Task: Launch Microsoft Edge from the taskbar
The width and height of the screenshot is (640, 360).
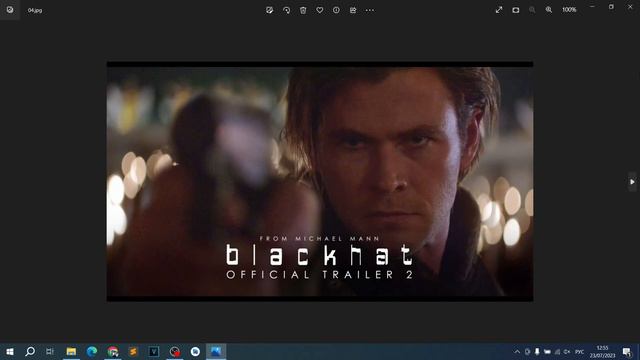Action: click(x=92, y=351)
